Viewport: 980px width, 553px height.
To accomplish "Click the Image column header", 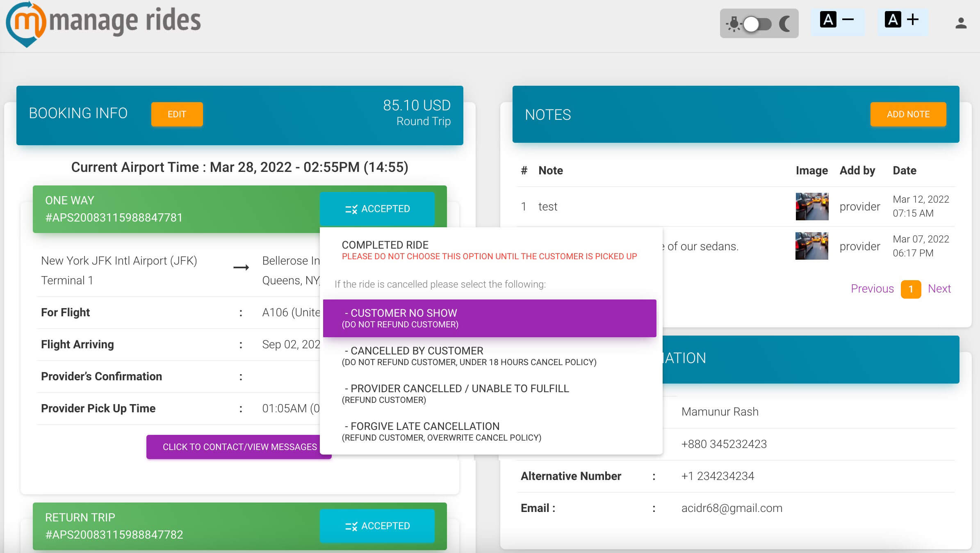I will 812,171.
